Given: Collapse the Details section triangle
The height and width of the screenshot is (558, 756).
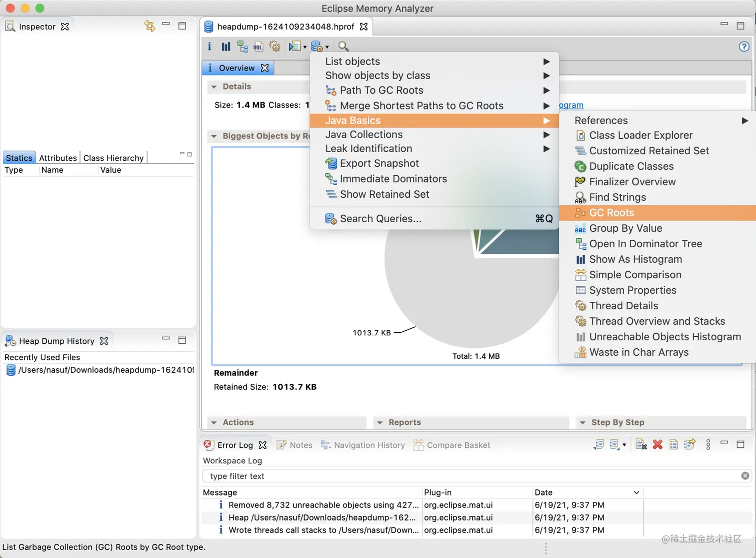Looking at the screenshot, I should (214, 87).
